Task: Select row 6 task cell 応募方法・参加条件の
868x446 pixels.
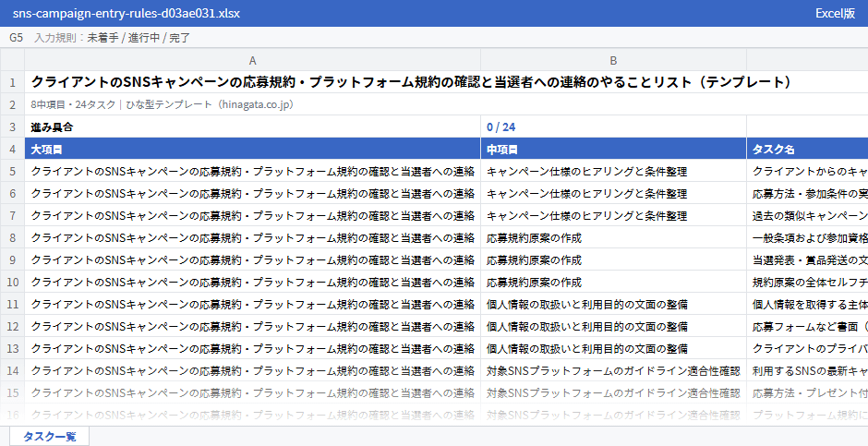Action: coord(807,193)
